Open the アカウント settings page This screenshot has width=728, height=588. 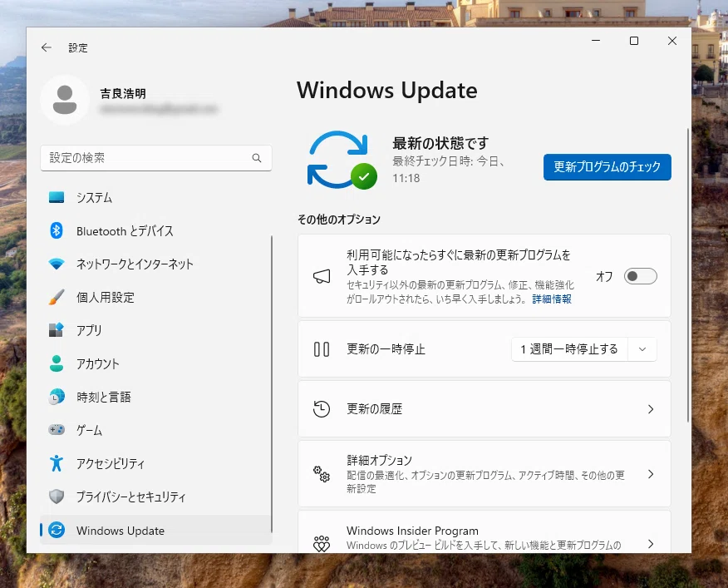(x=155, y=363)
